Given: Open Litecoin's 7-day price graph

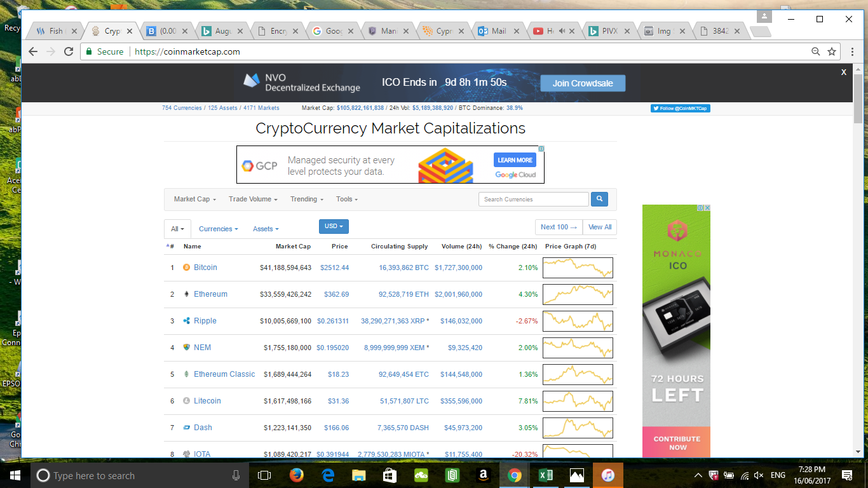Looking at the screenshot, I should (x=578, y=401).
